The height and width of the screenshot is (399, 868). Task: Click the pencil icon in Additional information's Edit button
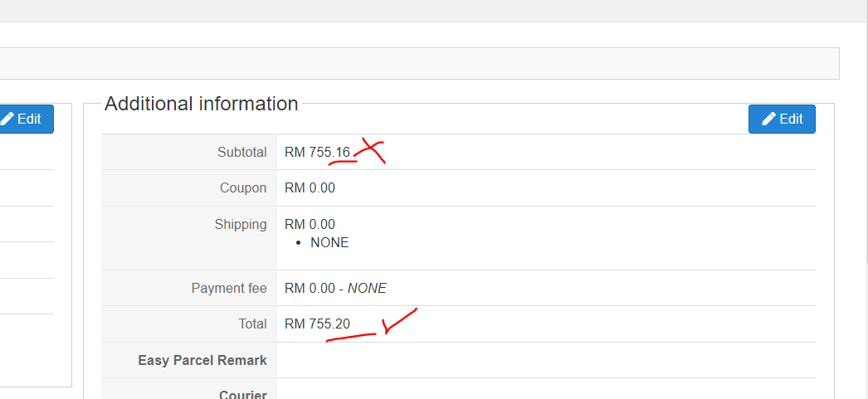click(x=769, y=119)
